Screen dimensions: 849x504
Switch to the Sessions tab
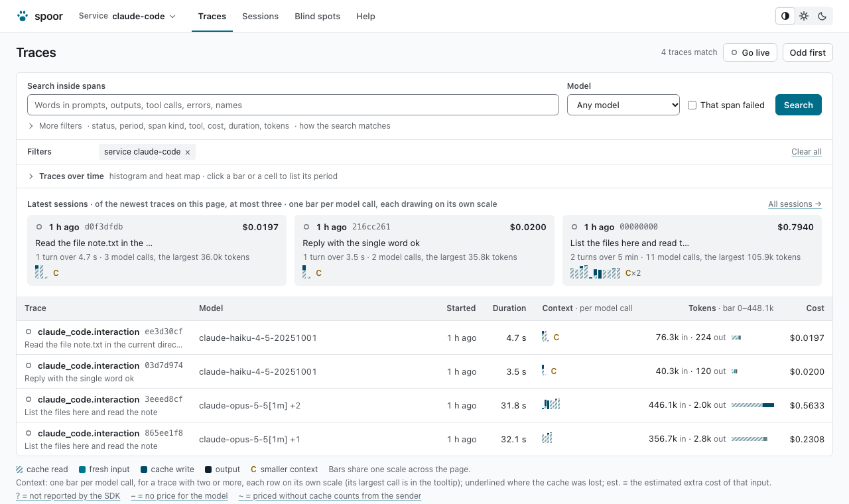pyautogui.click(x=260, y=16)
